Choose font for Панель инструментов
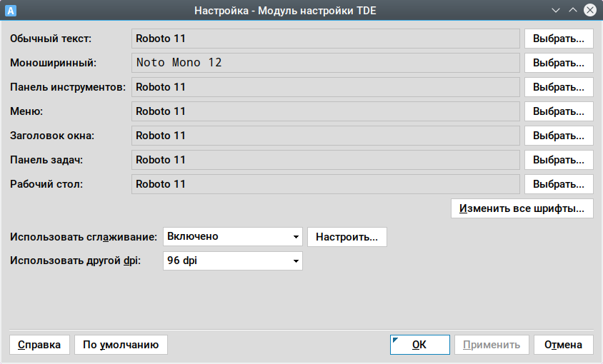 coord(559,87)
